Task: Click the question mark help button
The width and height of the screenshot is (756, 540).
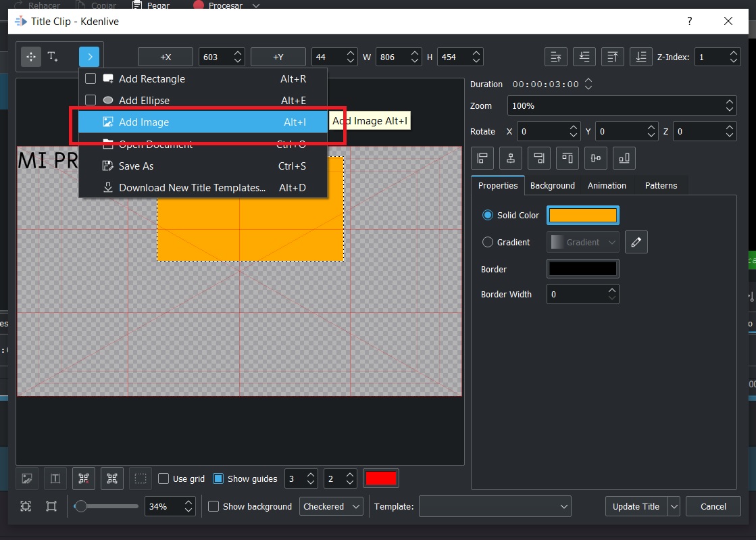Action: click(x=690, y=21)
